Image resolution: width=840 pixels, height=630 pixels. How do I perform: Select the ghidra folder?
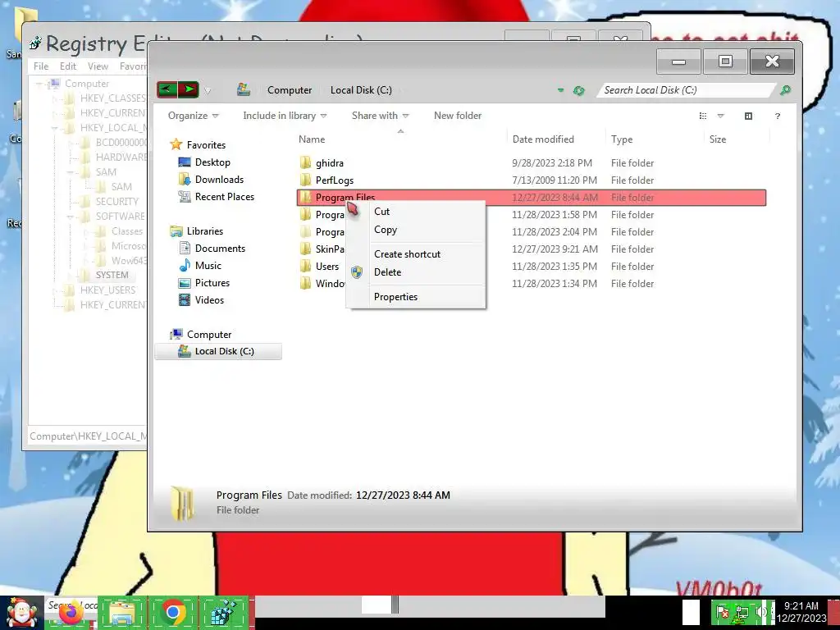pos(330,163)
